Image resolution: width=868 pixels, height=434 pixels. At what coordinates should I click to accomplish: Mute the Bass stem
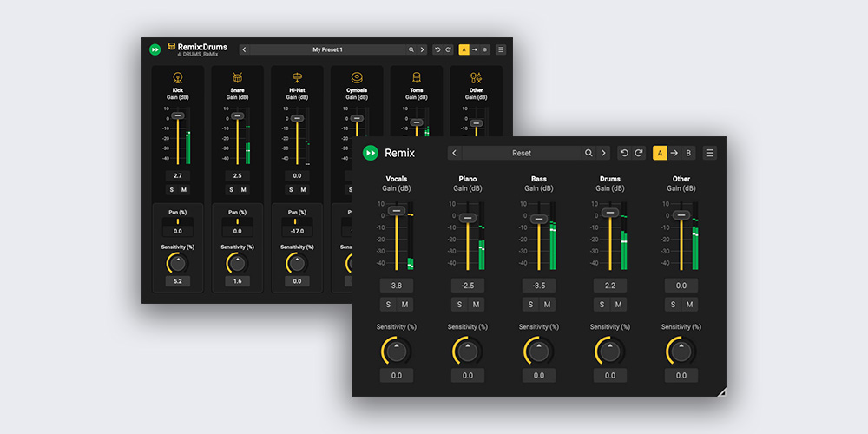[x=547, y=305]
